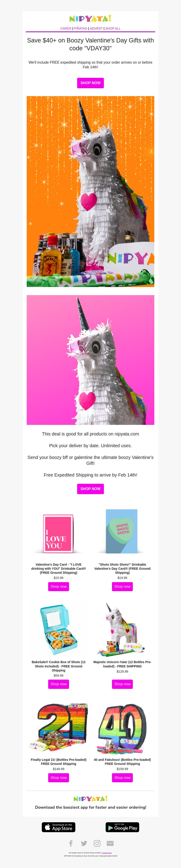Click the NIPYATA! logo at top
This screenshot has width=181, height=868.
pos(90,19)
